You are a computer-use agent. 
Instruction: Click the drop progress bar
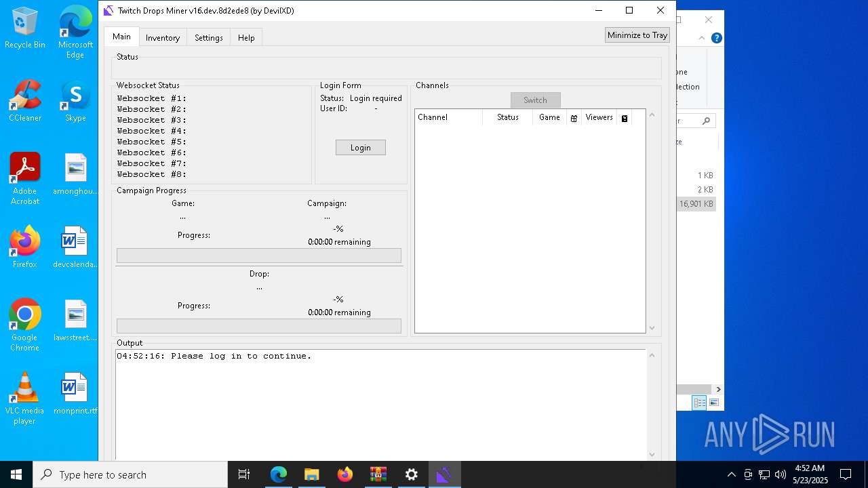click(x=259, y=326)
